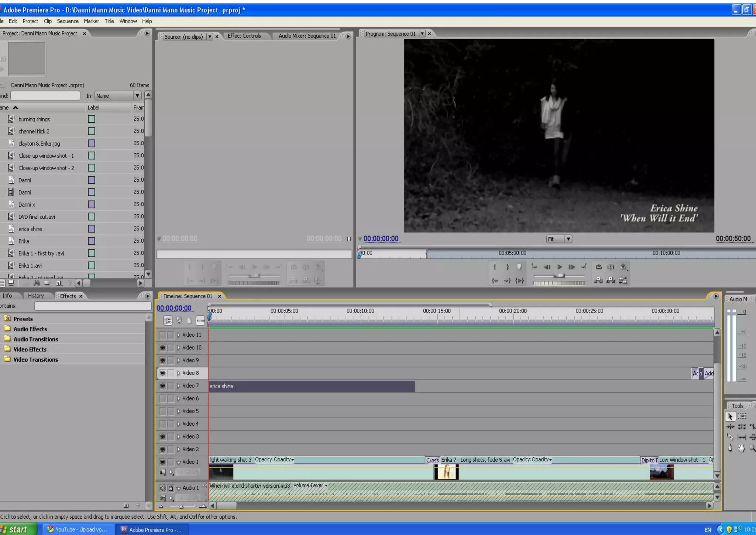This screenshot has height=535, width=756.
Task: Select the Track Select tool
Action: coord(742,416)
